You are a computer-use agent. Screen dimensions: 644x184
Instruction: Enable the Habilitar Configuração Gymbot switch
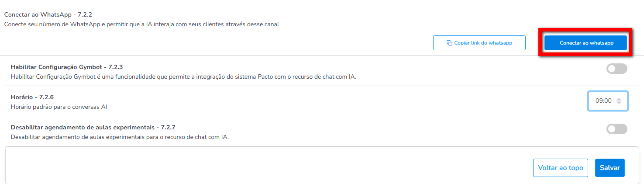(x=616, y=69)
